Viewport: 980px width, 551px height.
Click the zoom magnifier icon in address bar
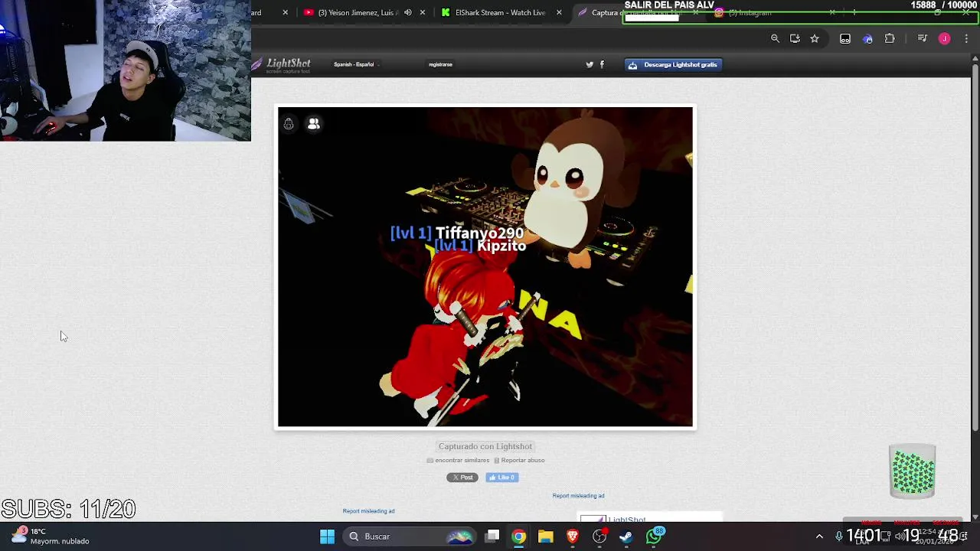click(775, 38)
